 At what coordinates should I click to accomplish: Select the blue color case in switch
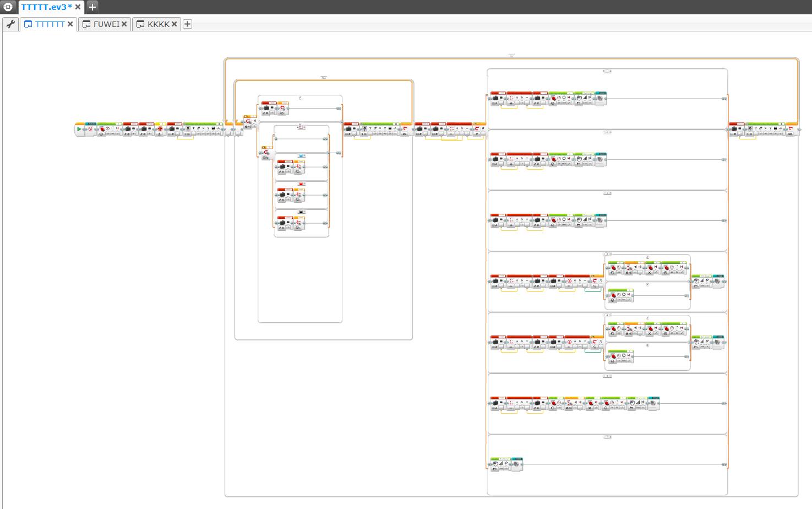click(x=301, y=156)
